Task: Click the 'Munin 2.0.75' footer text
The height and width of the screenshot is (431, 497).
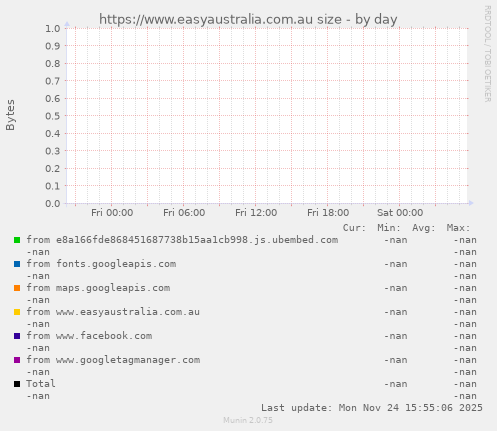Action: point(248,420)
